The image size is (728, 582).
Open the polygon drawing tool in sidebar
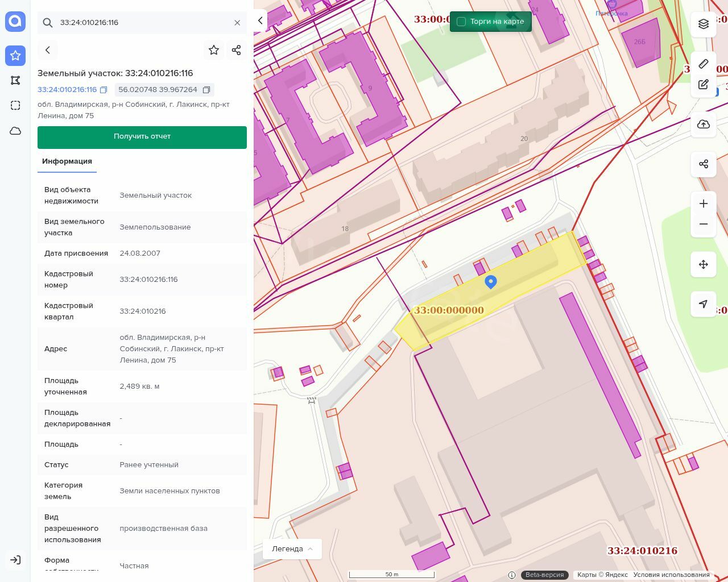click(x=15, y=80)
